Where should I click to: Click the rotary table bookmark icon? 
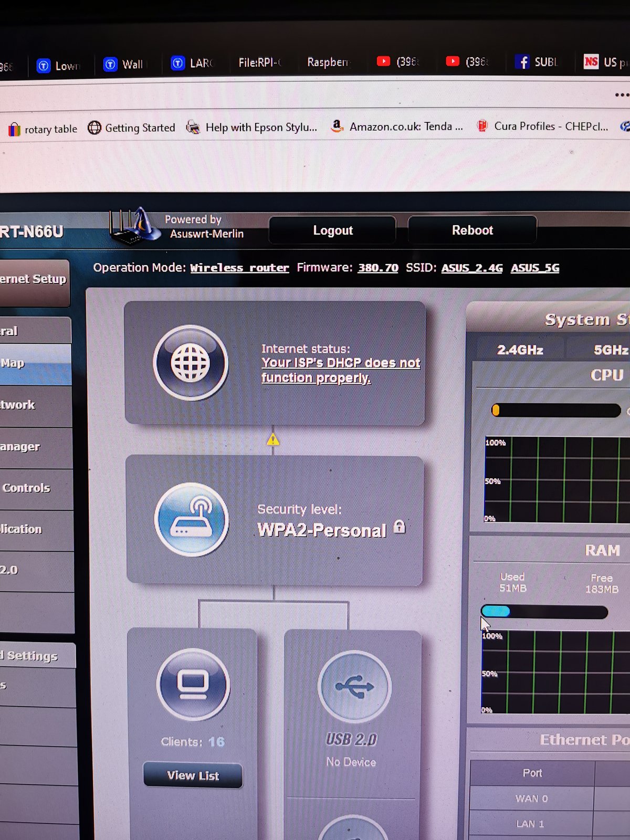point(15,129)
